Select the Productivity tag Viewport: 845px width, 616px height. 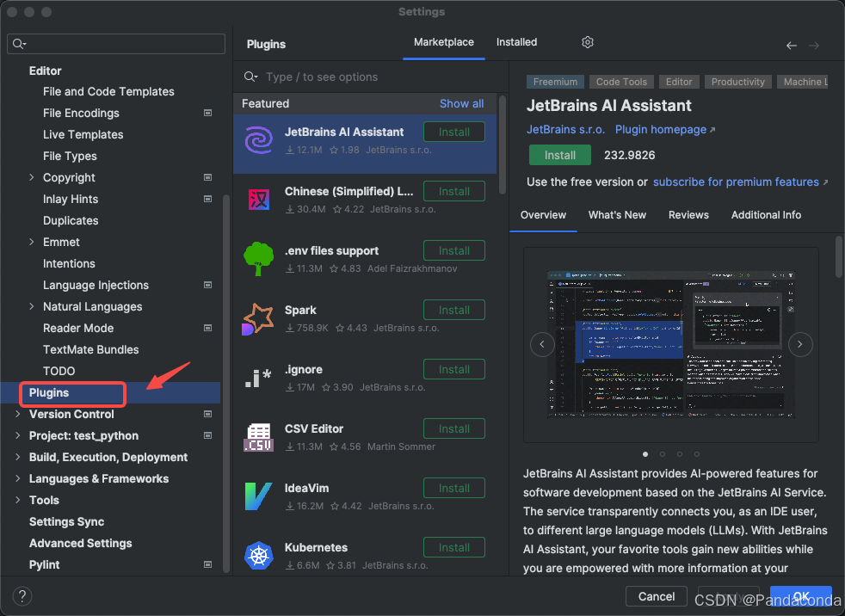[x=737, y=82]
